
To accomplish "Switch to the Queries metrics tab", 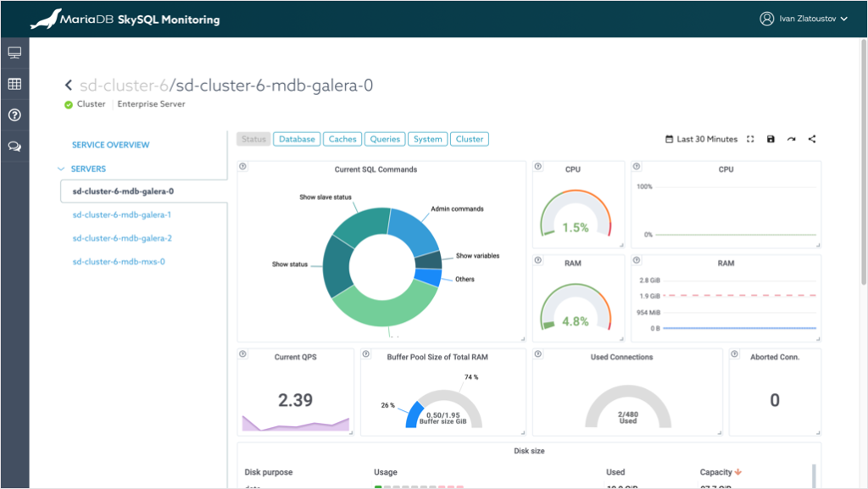I will point(386,138).
